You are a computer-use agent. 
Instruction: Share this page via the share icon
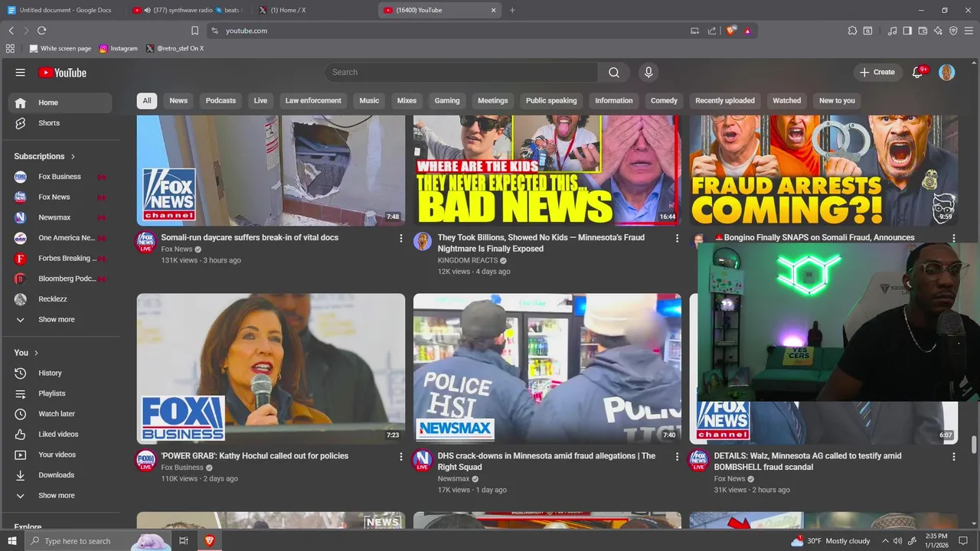coord(712,31)
